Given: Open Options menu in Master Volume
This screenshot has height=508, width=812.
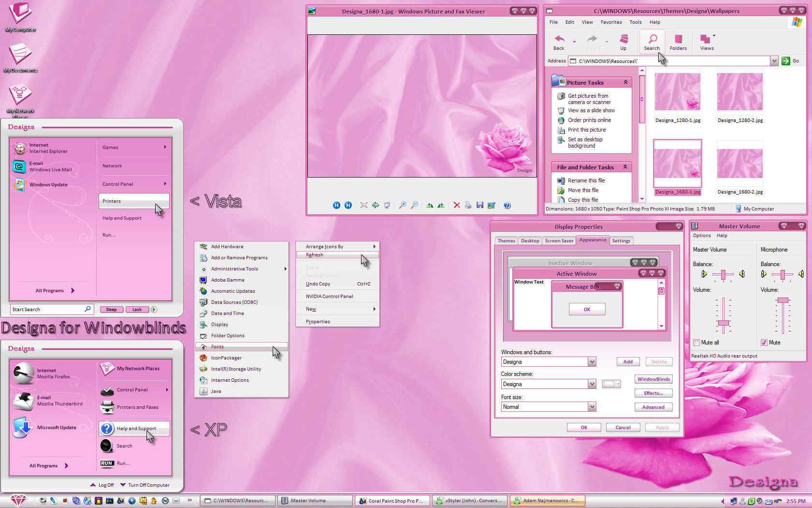Looking at the screenshot, I should [702, 236].
